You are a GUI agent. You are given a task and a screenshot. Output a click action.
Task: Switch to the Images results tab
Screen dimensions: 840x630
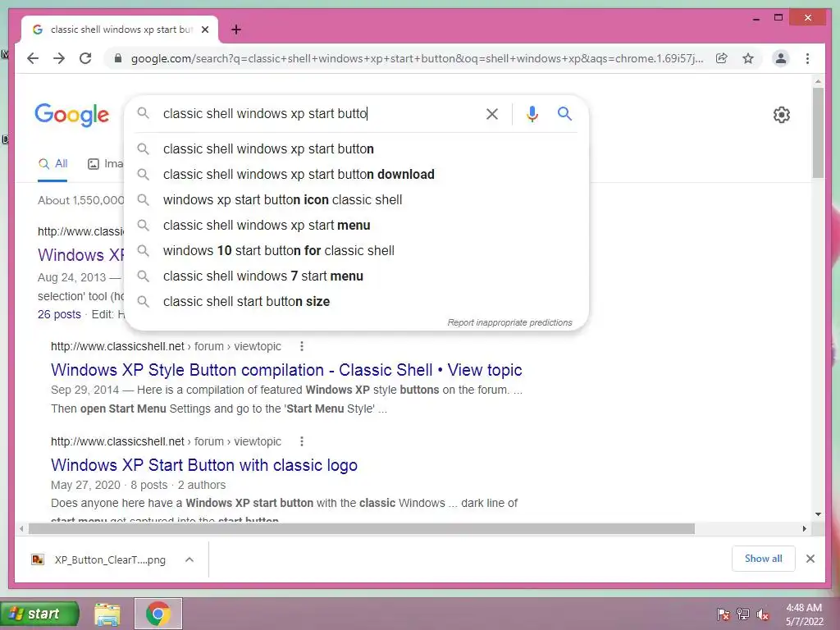(106, 164)
